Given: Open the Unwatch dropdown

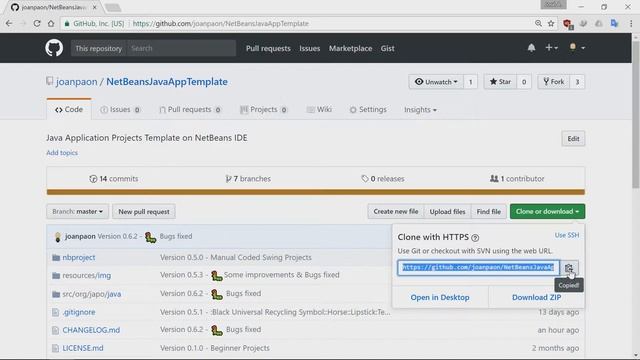Looking at the screenshot, I should (x=436, y=82).
